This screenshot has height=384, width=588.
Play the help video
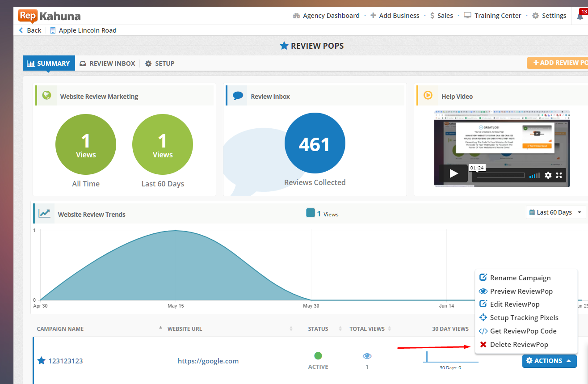pyautogui.click(x=454, y=173)
